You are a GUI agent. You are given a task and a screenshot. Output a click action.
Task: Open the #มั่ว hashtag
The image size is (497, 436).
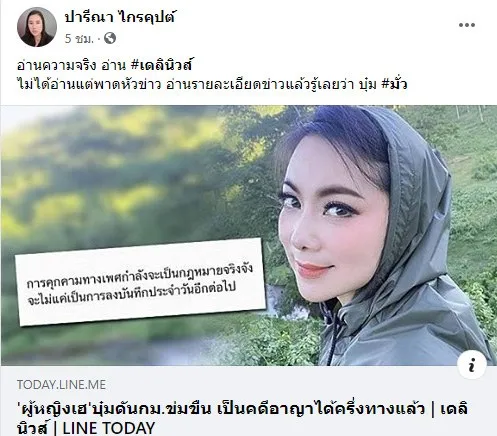pyautogui.click(x=394, y=84)
